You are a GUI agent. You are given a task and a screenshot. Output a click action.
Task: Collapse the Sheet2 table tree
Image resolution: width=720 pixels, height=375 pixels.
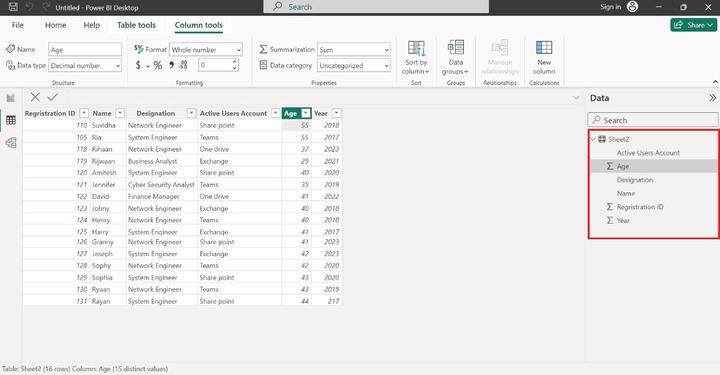click(x=593, y=139)
